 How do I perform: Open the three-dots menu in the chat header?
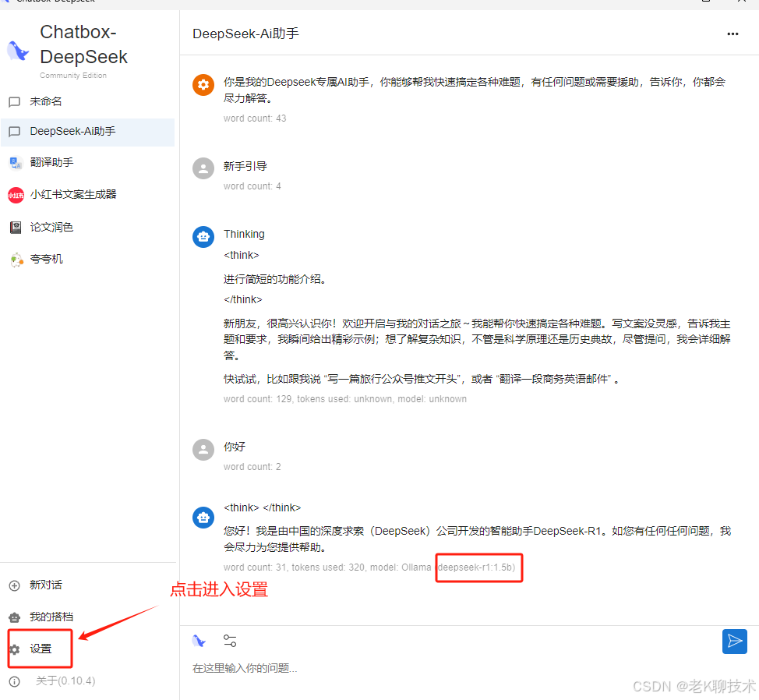pyautogui.click(x=733, y=34)
